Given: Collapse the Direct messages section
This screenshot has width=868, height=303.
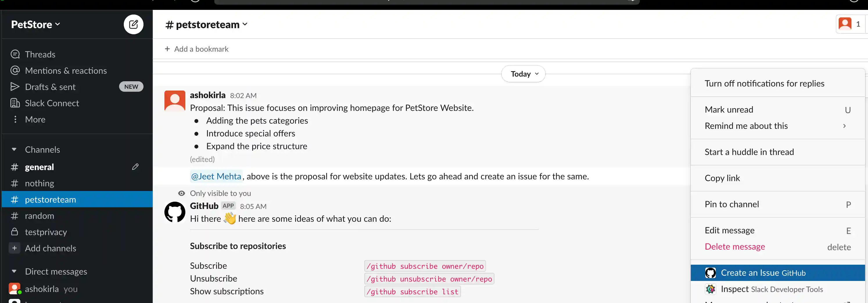Looking at the screenshot, I should [14, 271].
